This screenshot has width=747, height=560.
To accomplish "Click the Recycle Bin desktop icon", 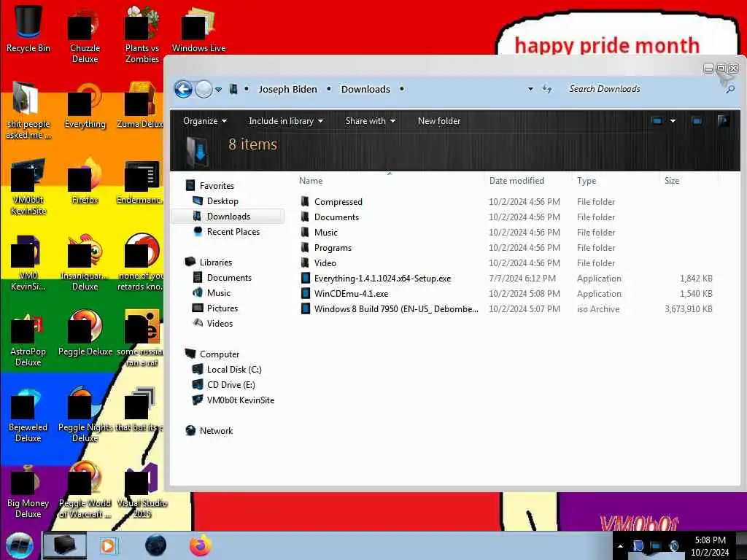I will click(28, 29).
